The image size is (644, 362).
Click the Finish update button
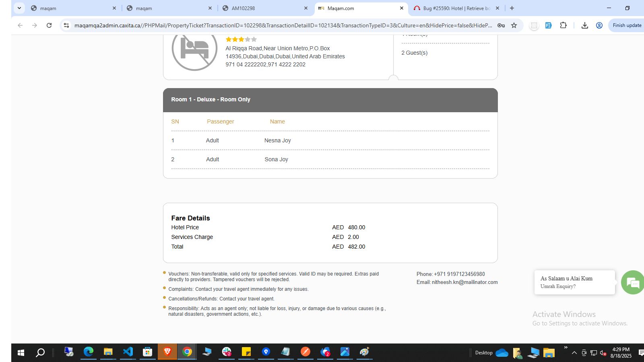coord(626,25)
